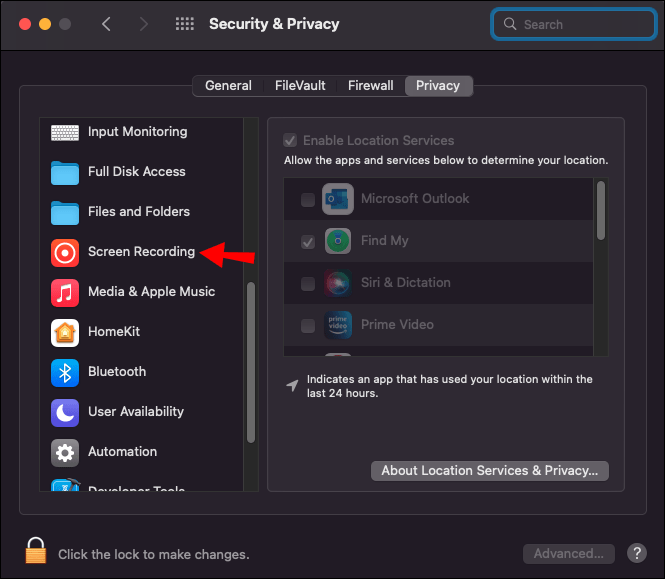Go back with the left chevron
Screen dimensions: 665x579
coord(106,24)
